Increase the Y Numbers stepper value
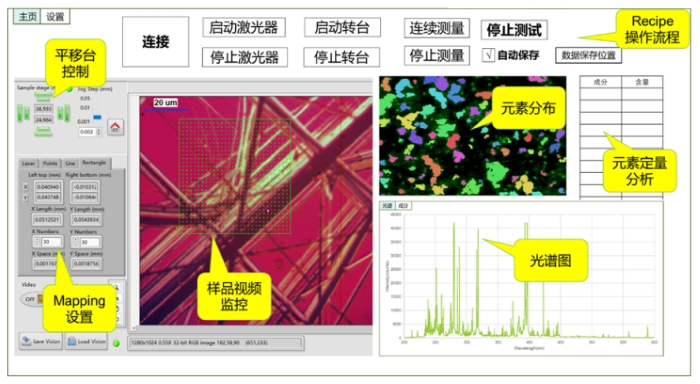 coord(75,239)
